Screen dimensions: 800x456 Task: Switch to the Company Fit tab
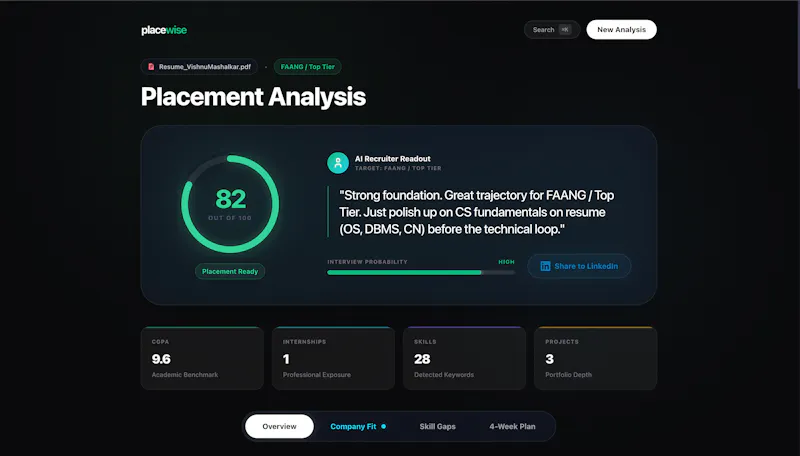pos(358,426)
